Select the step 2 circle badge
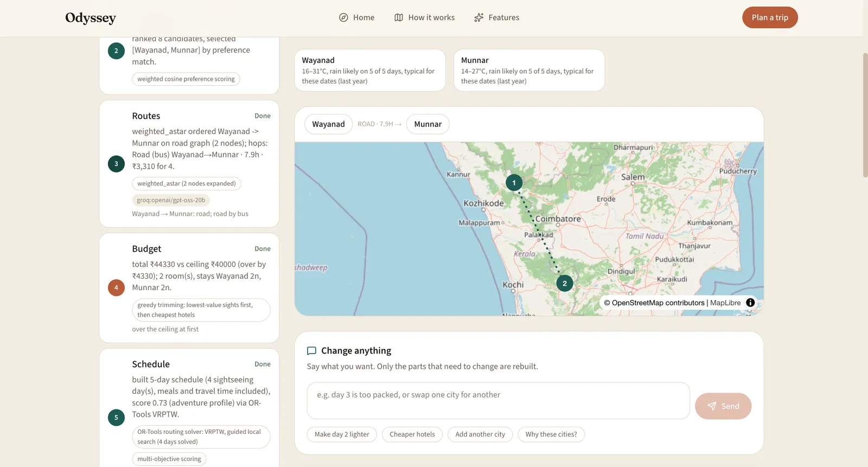868x467 pixels. tap(116, 51)
